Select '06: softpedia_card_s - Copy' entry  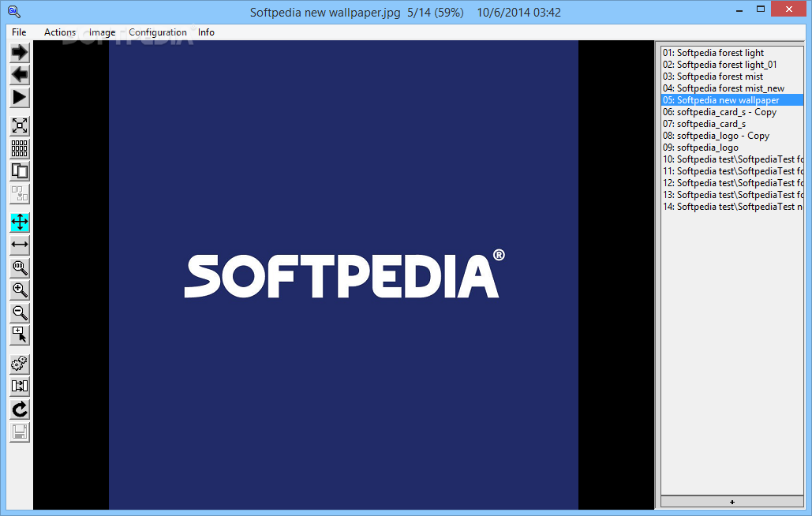pyautogui.click(x=732, y=112)
